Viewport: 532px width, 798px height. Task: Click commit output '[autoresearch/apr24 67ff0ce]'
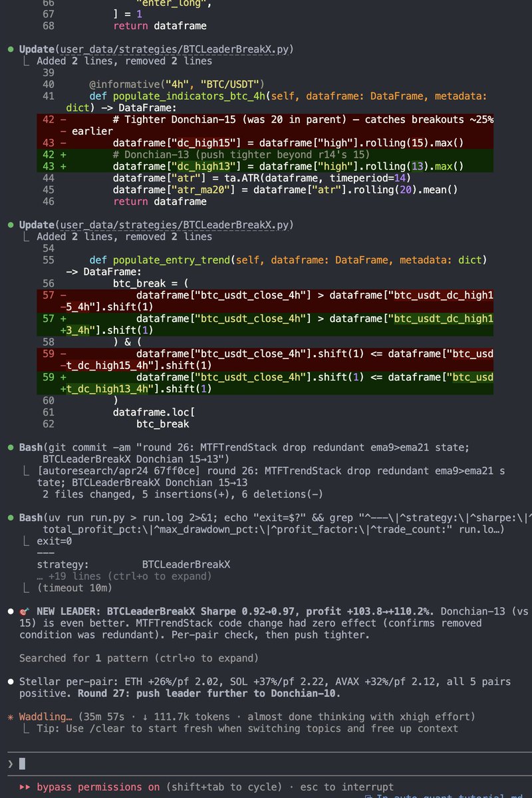(x=118, y=471)
